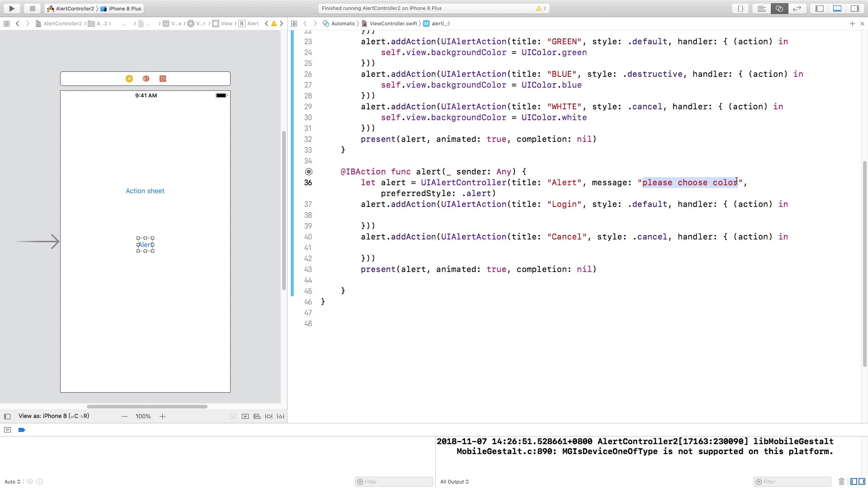Viewport: 868px width, 488px height.
Task: Open the warnings indicator in activity bar
Action: [541, 8]
